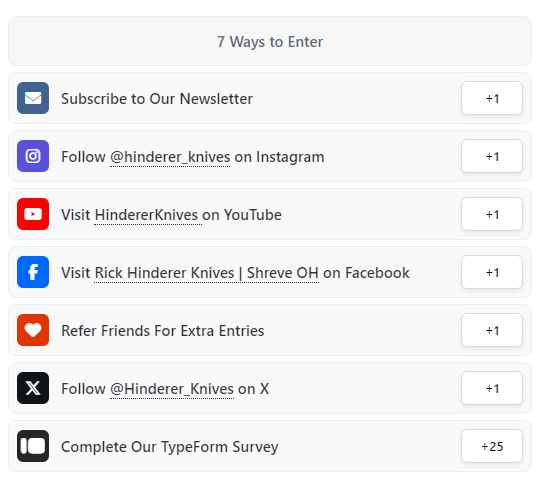Claim +1 for following on X
The height and width of the screenshot is (478, 540).
pos(492,388)
